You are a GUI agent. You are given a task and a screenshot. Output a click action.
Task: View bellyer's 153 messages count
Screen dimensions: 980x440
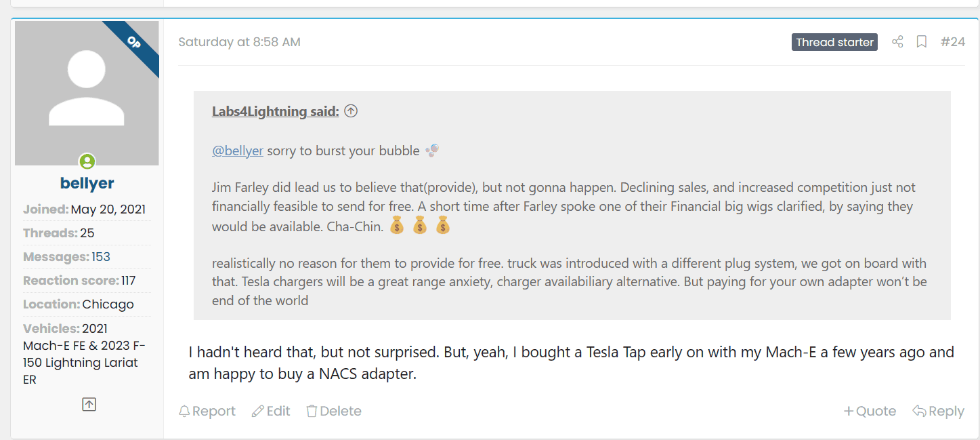click(x=101, y=257)
